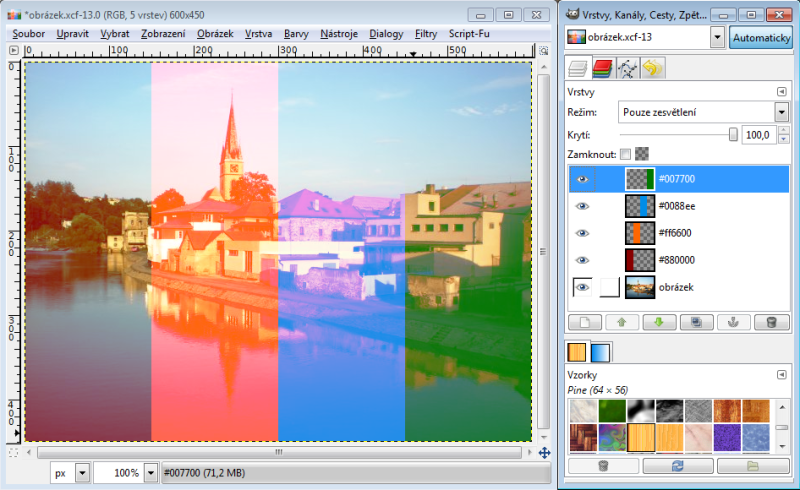Hide the #0088ee layer
This screenshot has width=800, height=490.
pyautogui.click(x=582, y=206)
